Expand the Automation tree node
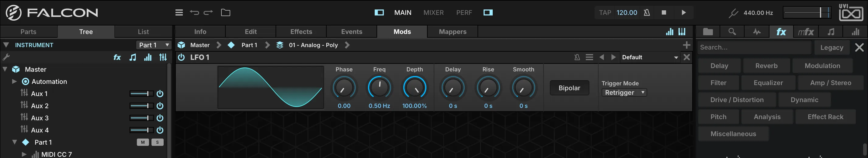 (14, 81)
